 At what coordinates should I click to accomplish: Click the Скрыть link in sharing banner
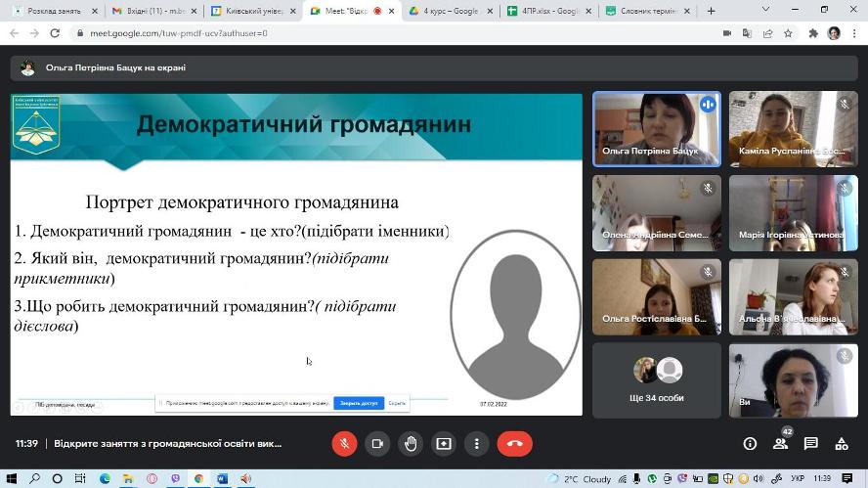pyautogui.click(x=396, y=403)
